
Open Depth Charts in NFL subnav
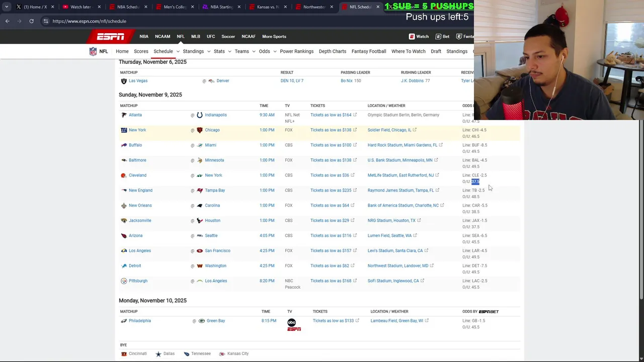point(333,51)
